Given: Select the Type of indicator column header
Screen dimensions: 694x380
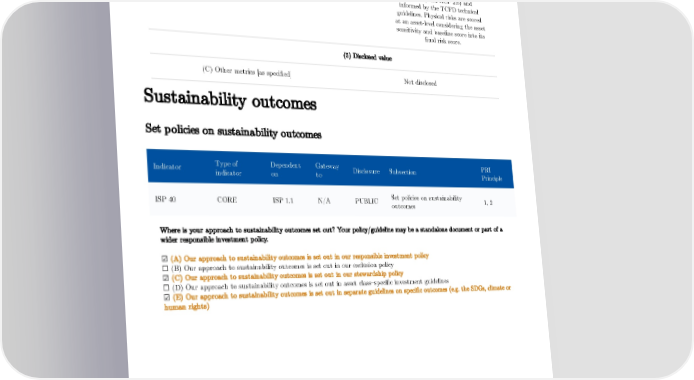Looking at the screenshot, I should coord(228,169).
